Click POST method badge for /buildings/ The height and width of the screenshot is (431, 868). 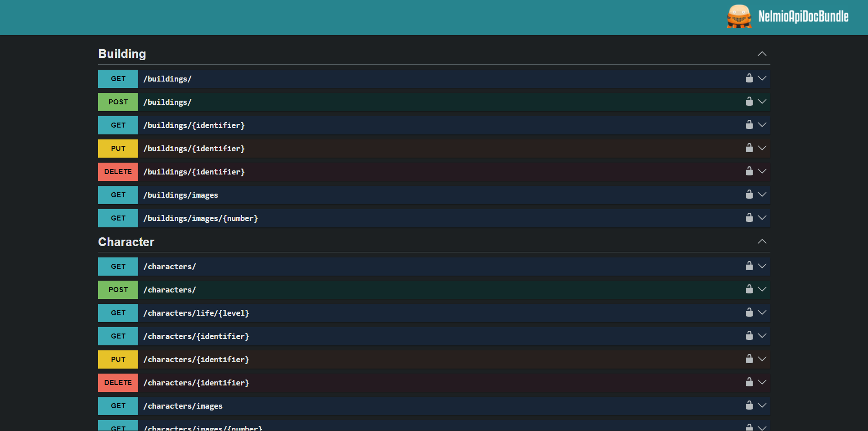[x=118, y=102]
